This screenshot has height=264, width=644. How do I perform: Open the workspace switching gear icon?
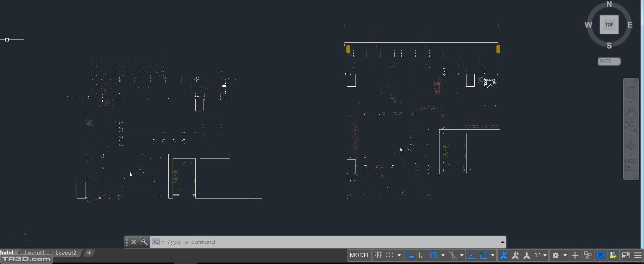(x=556, y=255)
